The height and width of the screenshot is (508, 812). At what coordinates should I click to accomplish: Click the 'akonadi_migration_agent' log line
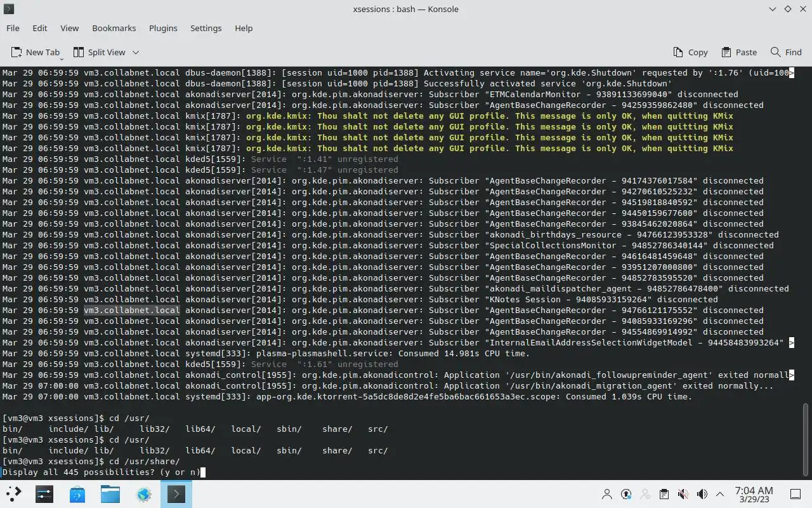(388, 386)
